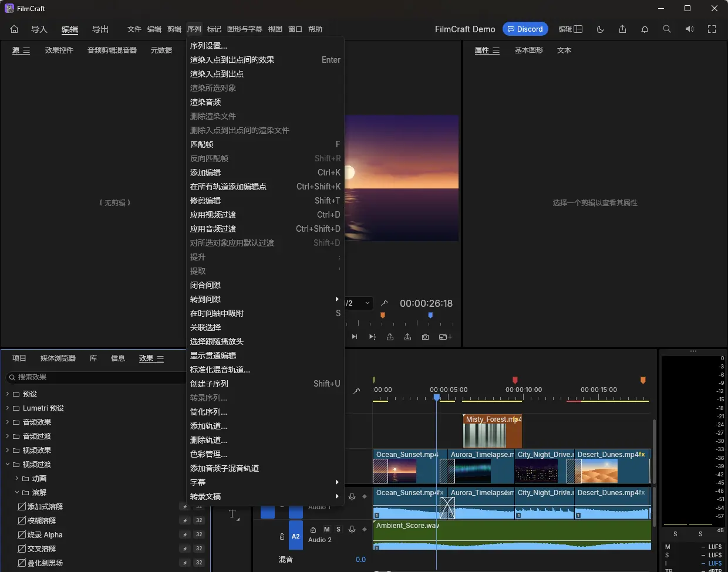Click the Audio 2 keyframe diamond icon

click(x=364, y=529)
